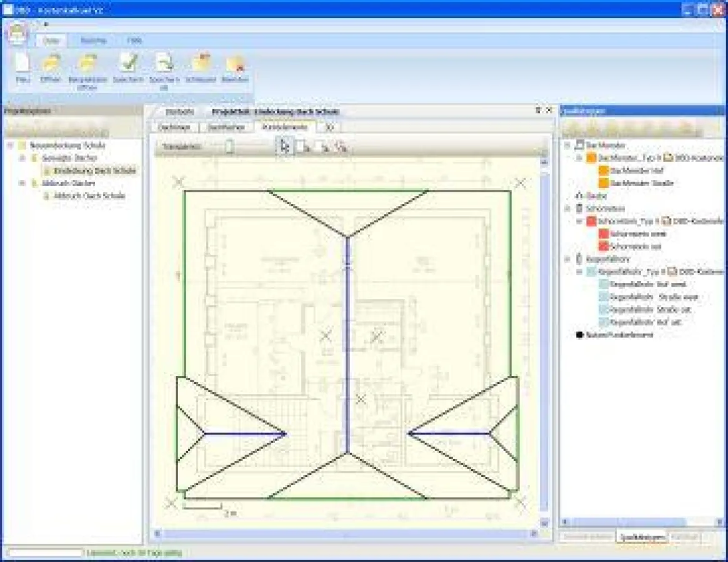Click the horizontal scrollbar below the drawing
Image resolution: width=728 pixels, height=562 pixels.
(346, 534)
